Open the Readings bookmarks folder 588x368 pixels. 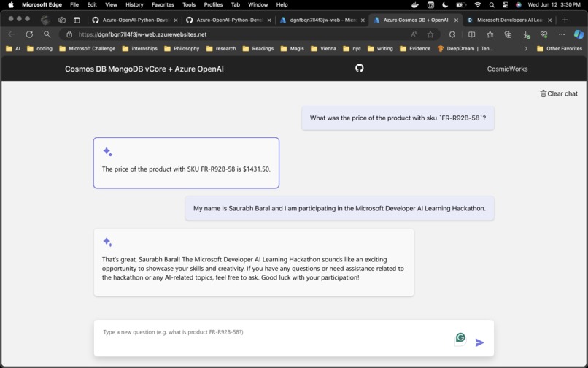click(258, 48)
